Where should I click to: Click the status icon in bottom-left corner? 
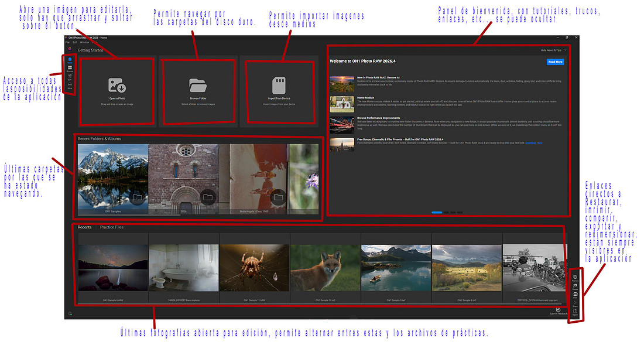click(70, 313)
